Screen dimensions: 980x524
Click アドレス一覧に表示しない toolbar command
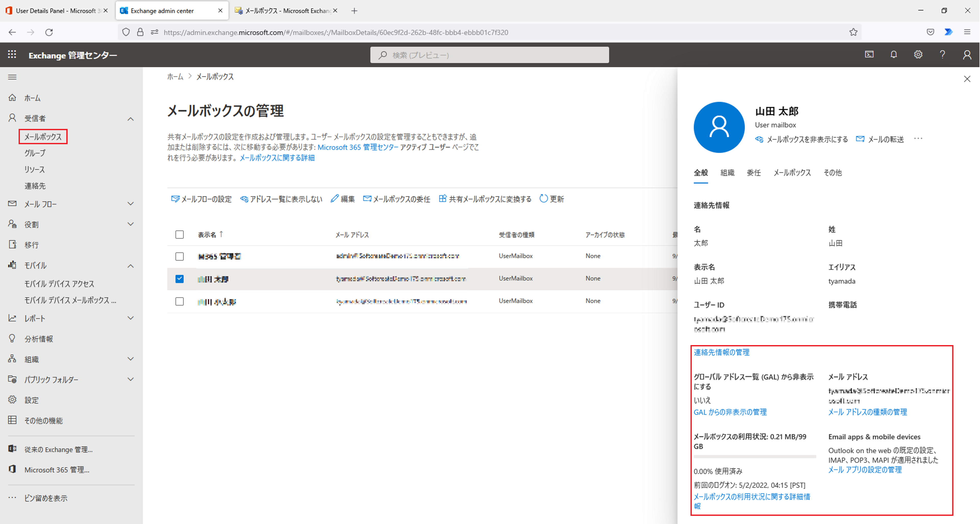coord(281,199)
